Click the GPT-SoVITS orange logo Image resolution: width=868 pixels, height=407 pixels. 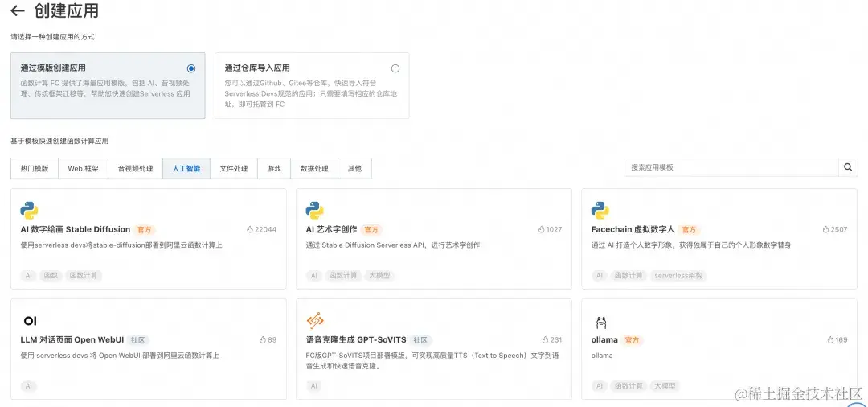[x=315, y=321]
